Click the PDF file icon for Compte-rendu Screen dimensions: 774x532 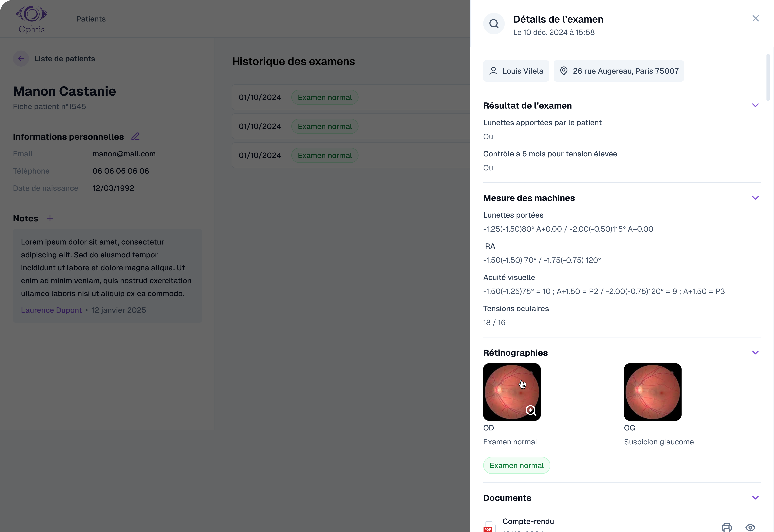click(489, 527)
